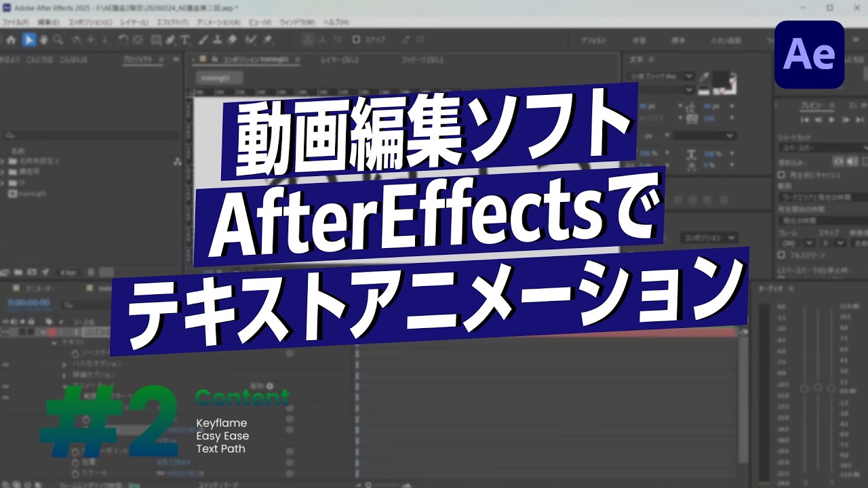This screenshot has width=868, height=488.
Task: Select the Pen tool
Action: [171, 39]
